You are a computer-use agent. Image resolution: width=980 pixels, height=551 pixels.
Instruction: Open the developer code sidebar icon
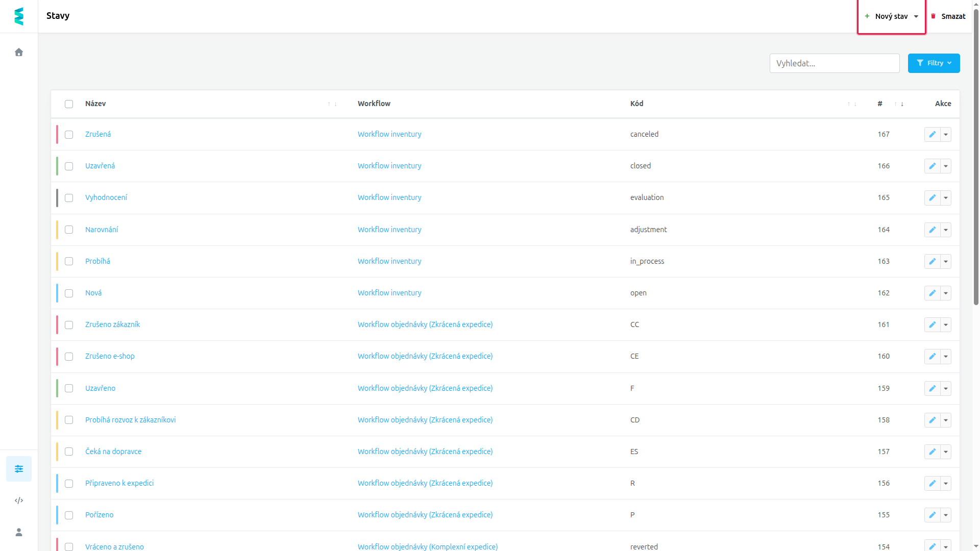click(19, 500)
